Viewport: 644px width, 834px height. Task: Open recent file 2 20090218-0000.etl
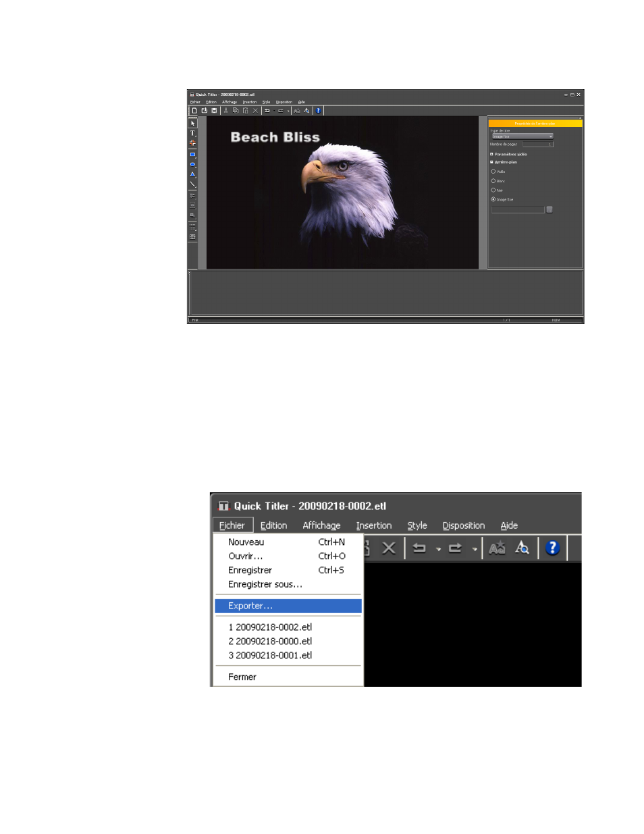[288, 641]
